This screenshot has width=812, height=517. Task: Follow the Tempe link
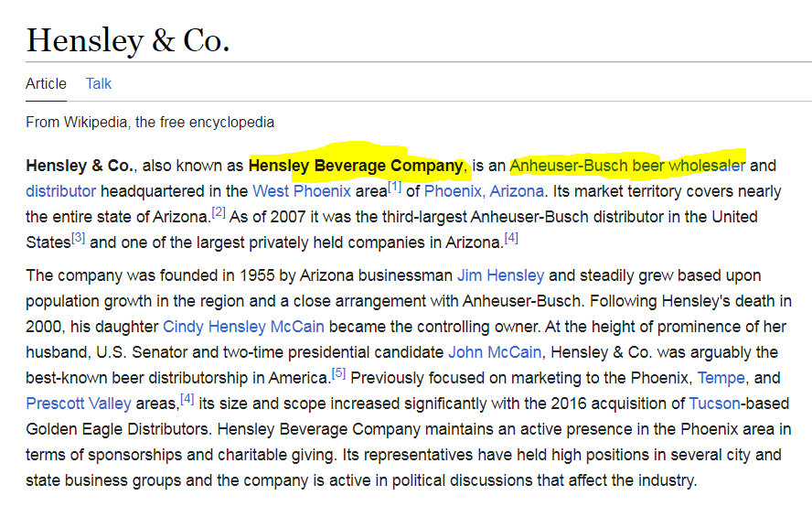pos(721,378)
